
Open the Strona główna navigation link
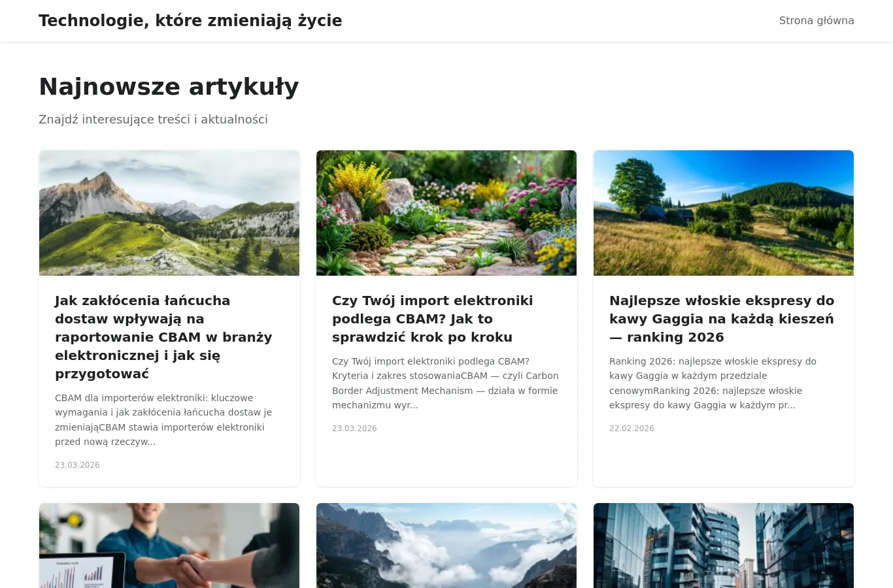pyautogui.click(x=817, y=21)
